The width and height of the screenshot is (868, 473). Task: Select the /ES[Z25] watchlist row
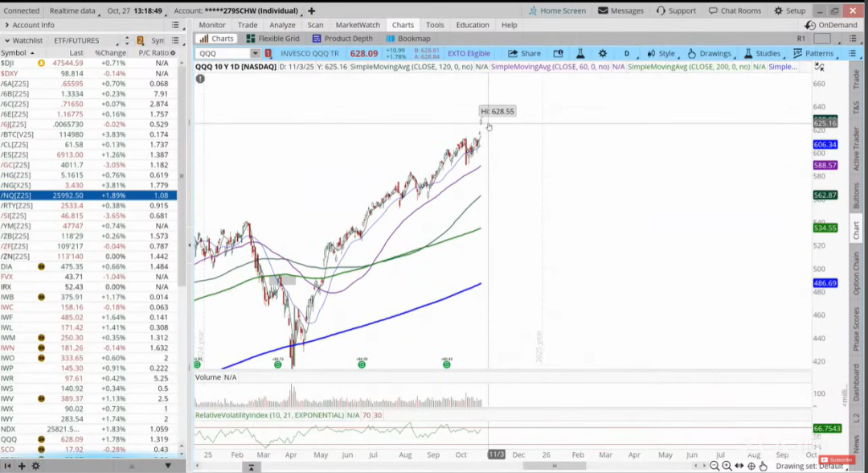pyautogui.click(x=88, y=154)
